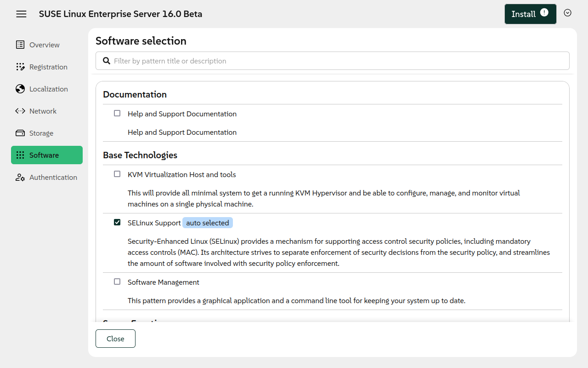Image resolution: width=588 pixels, height=368 pixels.
Task: Click the warning icon on Install button
Action: [544, 13]
